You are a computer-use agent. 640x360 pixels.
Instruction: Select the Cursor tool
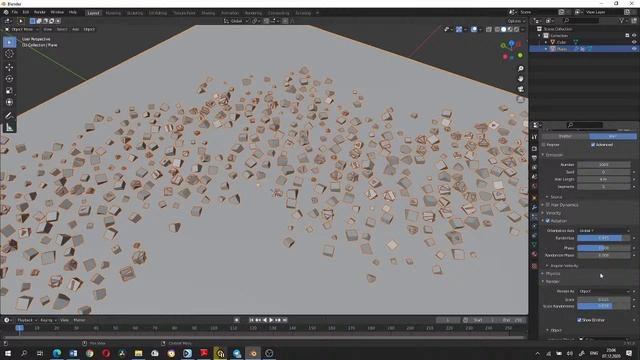click(x=9, y=54)
